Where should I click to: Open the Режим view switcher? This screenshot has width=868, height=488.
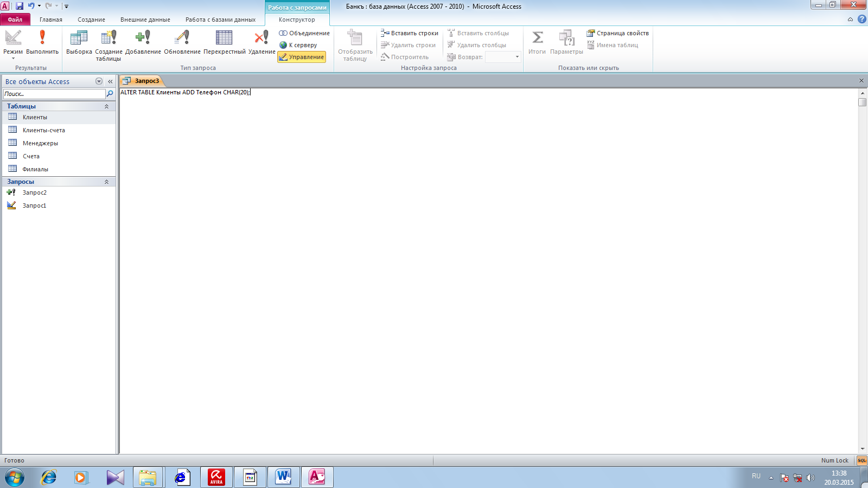13,44
